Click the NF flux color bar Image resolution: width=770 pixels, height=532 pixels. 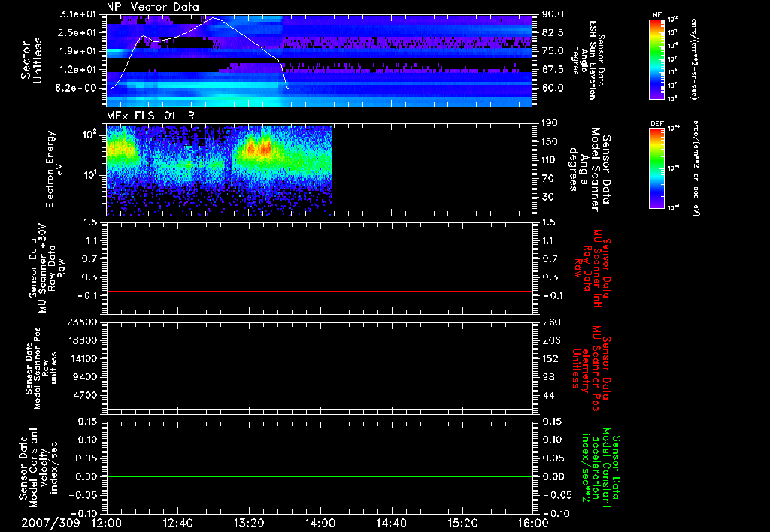(x=657, y=59)
